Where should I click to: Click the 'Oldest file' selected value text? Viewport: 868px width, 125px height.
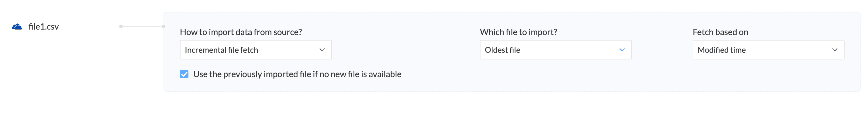(502, 50)
